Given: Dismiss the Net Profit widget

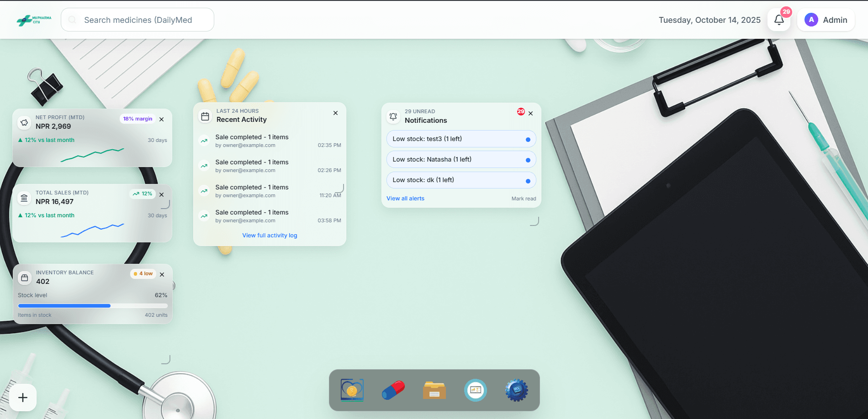Looking at the screenshot, I should coord(162,119).
